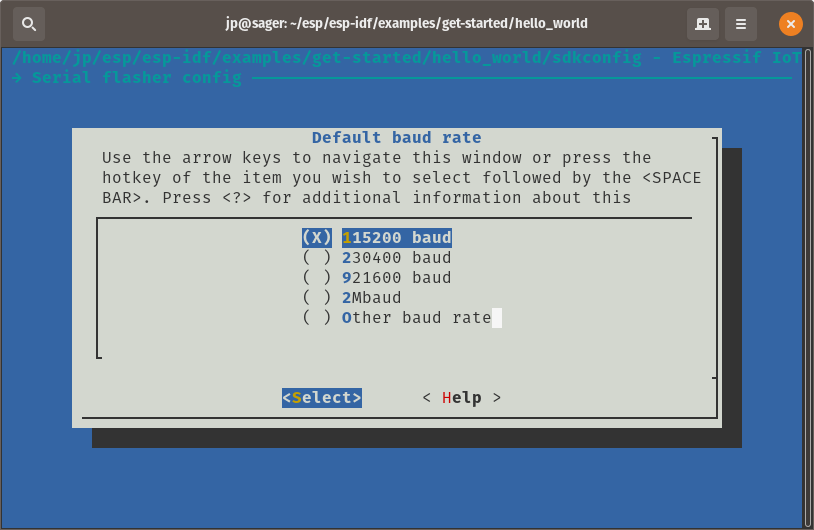Click the sdkconfig path header text
The height and width of the screenshot is (530, 814).
pos(406,58)
